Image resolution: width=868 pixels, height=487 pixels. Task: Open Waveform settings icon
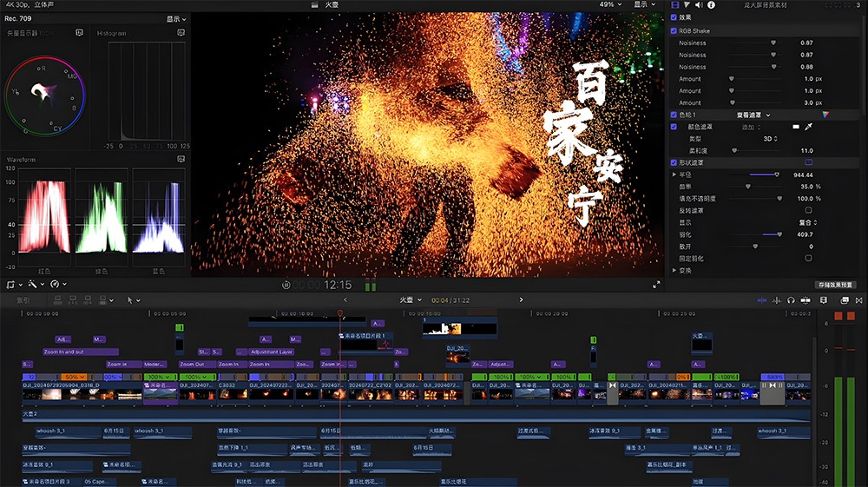click(181, 159)
